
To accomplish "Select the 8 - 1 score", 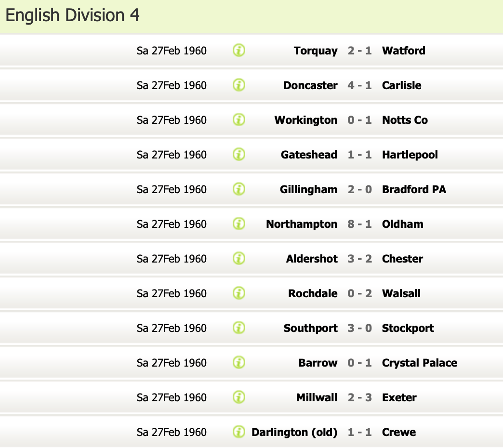I will (359, 224).
